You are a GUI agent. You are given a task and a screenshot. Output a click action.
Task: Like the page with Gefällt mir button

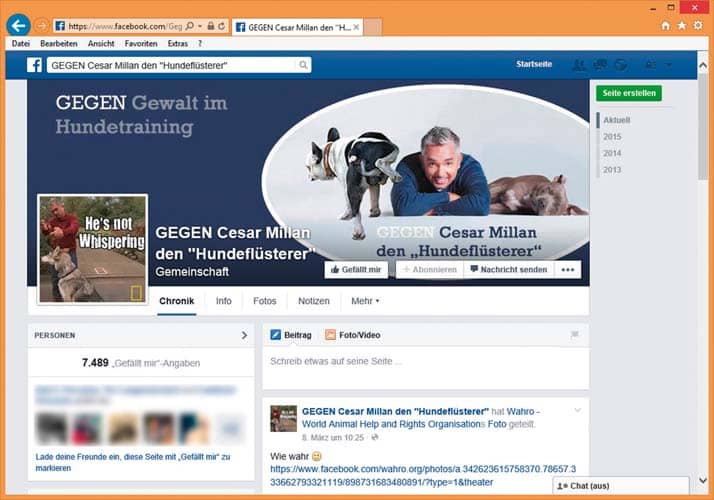(357, 270)
